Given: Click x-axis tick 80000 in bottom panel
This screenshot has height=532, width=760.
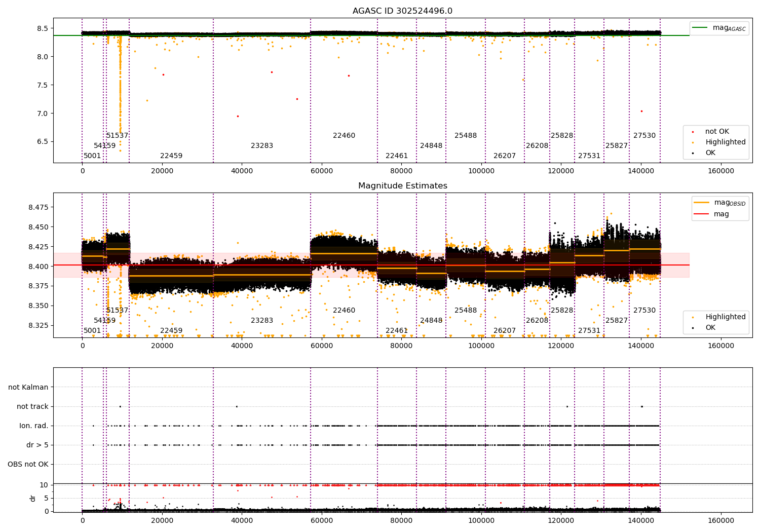Looking at the screenshot, I should point(401,520).
